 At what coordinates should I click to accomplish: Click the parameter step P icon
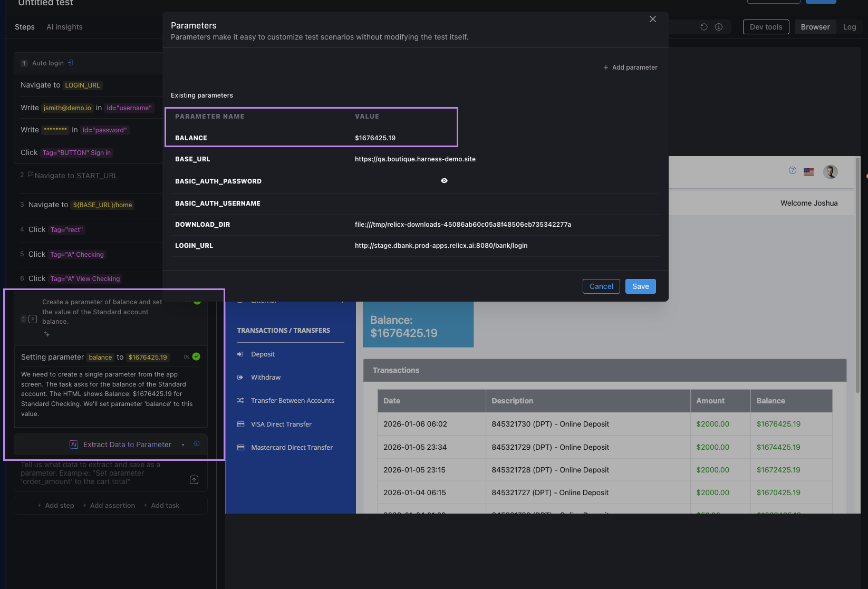tap(33, 319)
